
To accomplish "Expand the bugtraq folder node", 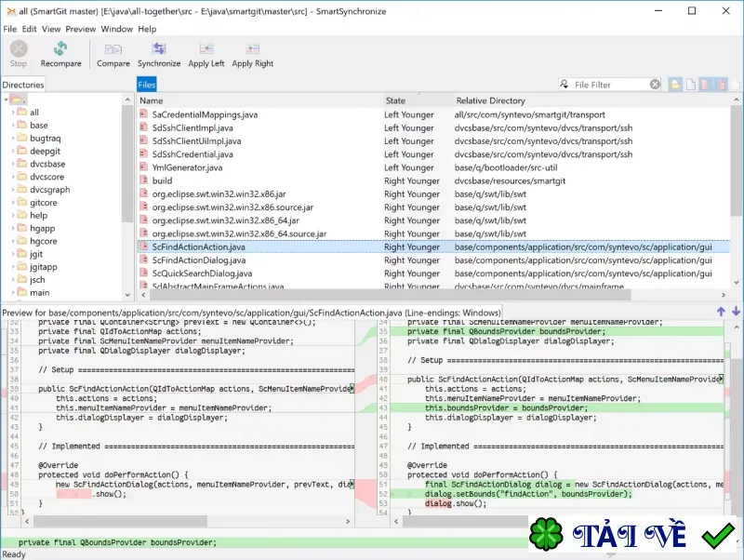I will pyautogui.click(x=12, y=138).
